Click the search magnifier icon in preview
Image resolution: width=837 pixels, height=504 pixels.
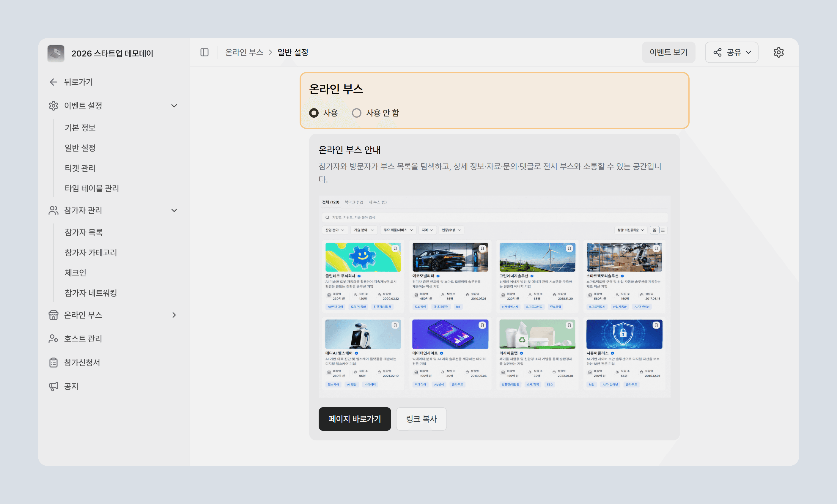(x=327, y=217)
